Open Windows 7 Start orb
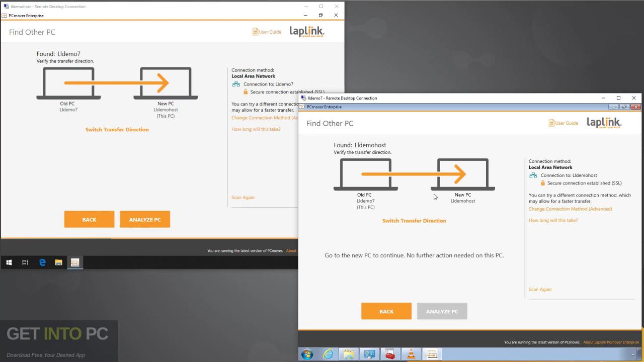644x362 pixels. click(307, 354)
